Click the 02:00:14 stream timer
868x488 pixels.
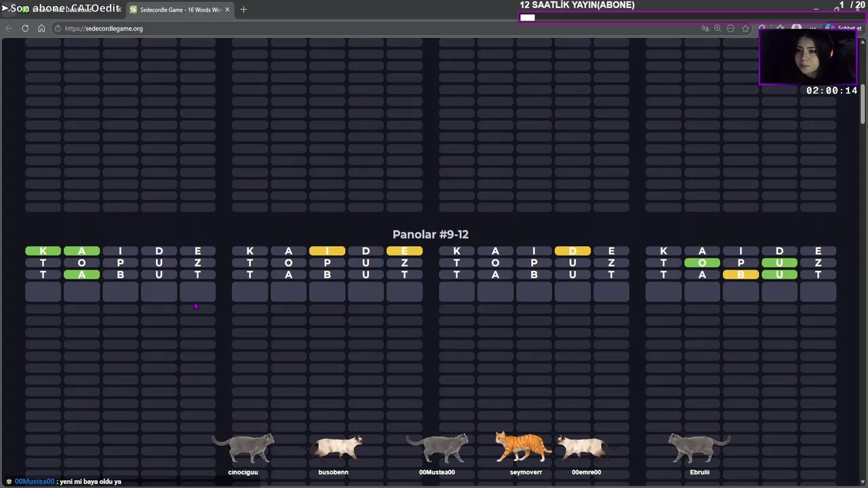click(831, 90)
